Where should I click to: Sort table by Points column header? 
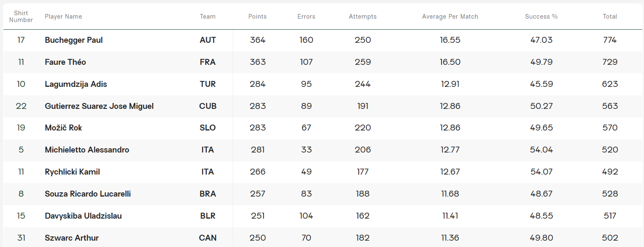click(x=257, y=17)
